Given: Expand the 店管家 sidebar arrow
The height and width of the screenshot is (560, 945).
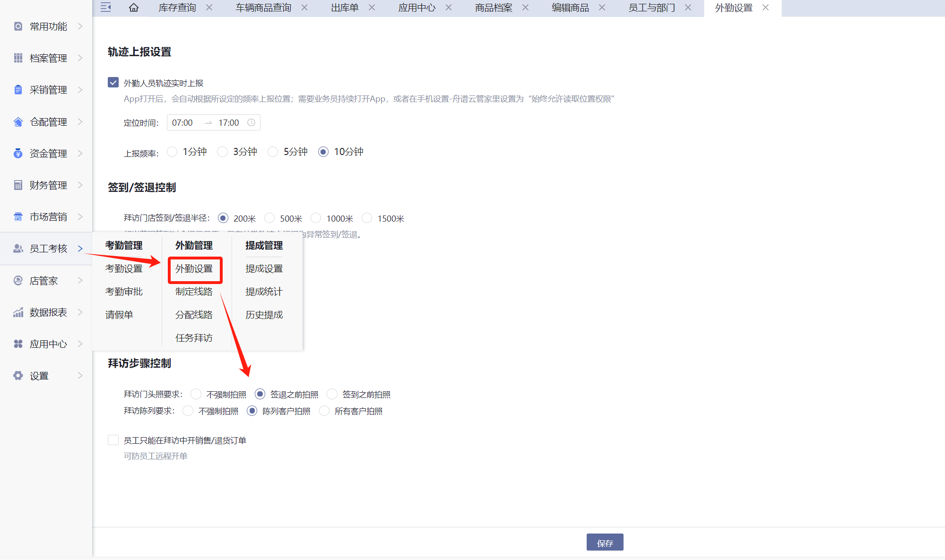Looking at the screenshot, I should pos(80,281).
